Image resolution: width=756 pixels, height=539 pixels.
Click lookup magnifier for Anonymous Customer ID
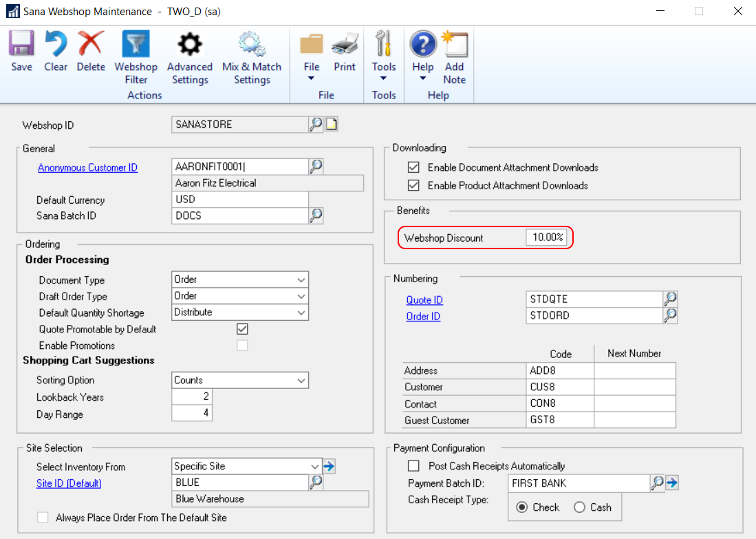pos(316,167)
